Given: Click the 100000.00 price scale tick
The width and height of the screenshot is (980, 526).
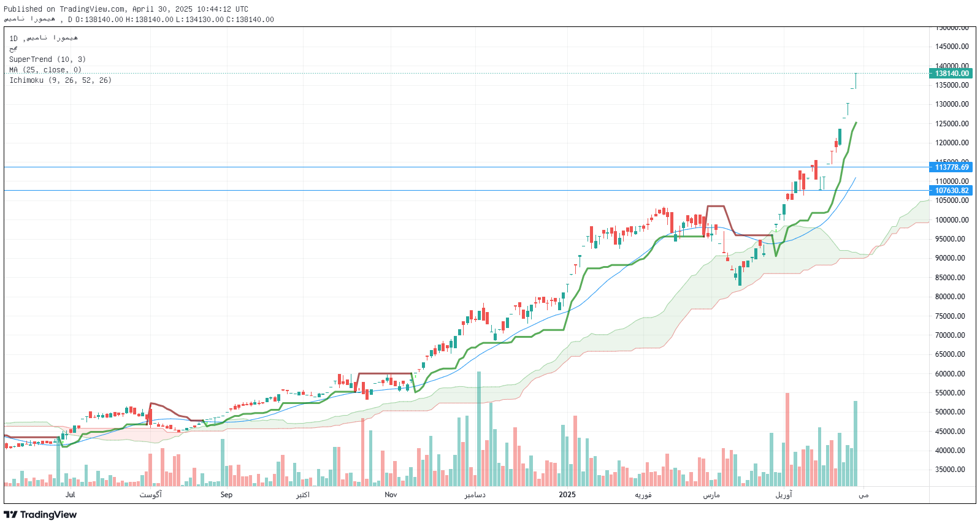Looking at the screenshot, I should 951,220.
